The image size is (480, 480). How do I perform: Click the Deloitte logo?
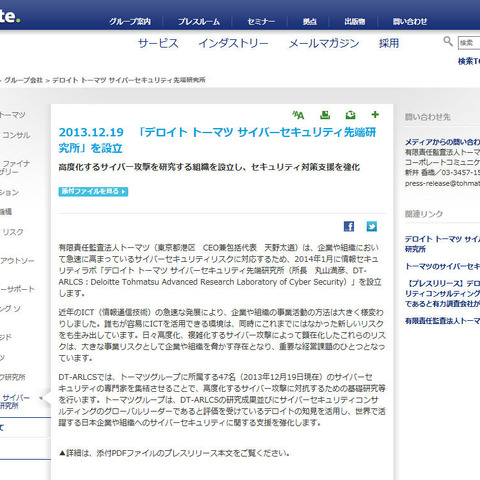(x=10, y=16)
